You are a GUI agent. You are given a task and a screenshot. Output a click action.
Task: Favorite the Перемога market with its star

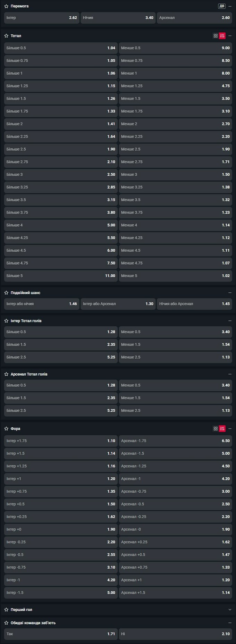[6, 6]
